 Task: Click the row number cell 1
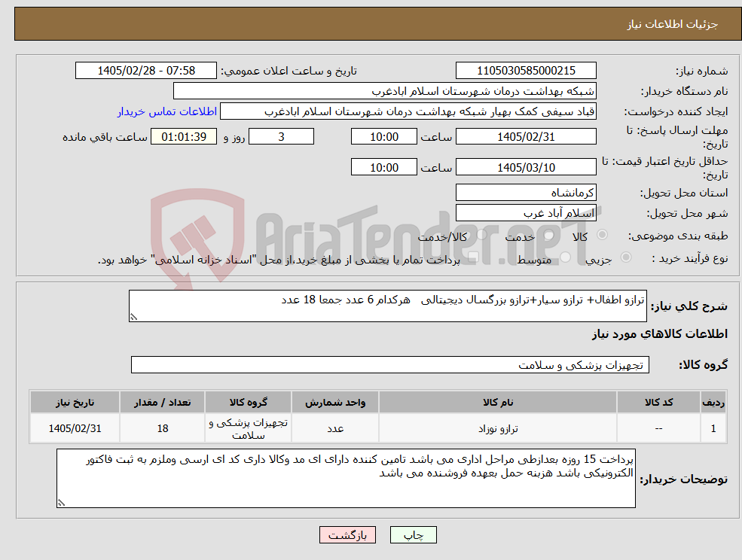coord(713,428)
